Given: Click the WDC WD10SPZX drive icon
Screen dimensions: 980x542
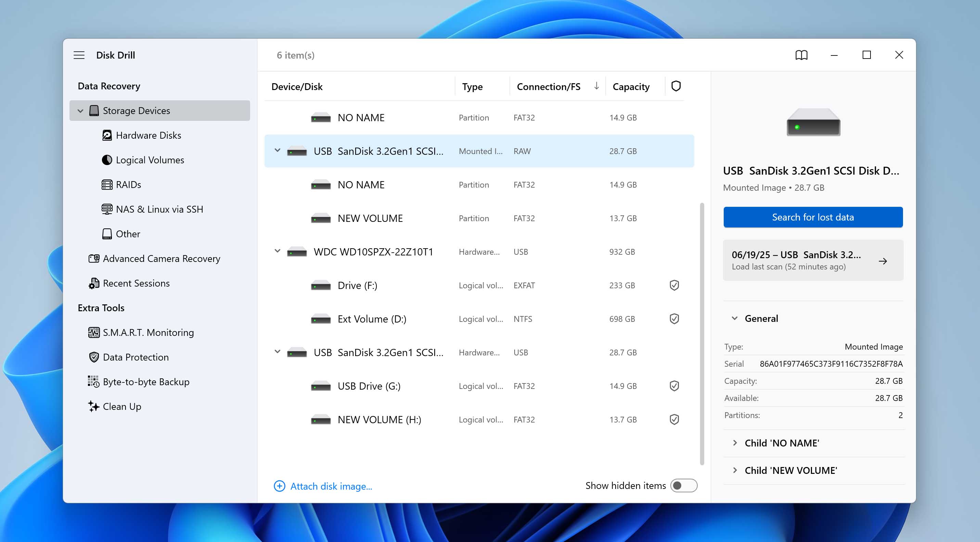Looking at the screenshot, I should pyautogui.click(x=297, y=252).
